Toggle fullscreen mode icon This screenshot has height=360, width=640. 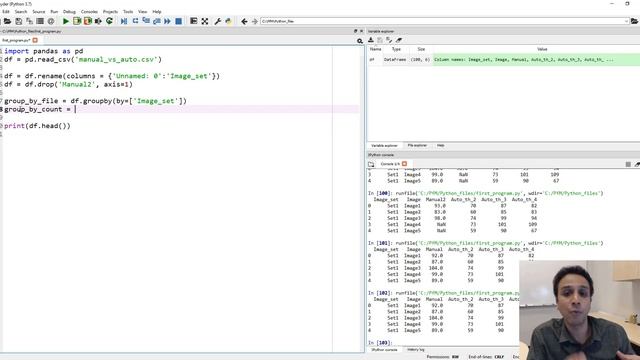(204, 21)
